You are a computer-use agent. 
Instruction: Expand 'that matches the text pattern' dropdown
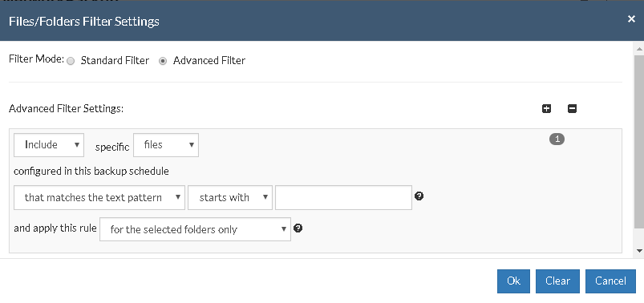pos(99,197)
